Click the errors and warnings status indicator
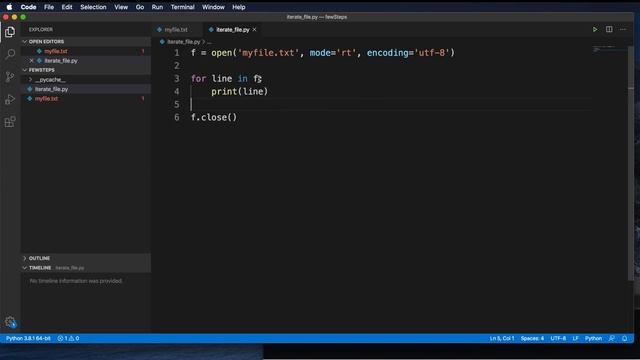 68,338
